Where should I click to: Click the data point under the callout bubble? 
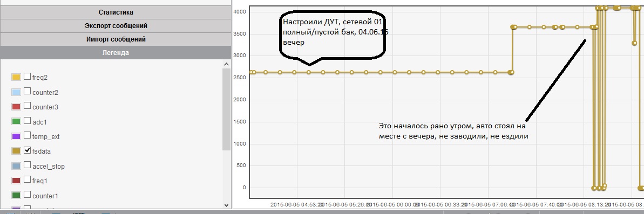(x=309, y=72)
